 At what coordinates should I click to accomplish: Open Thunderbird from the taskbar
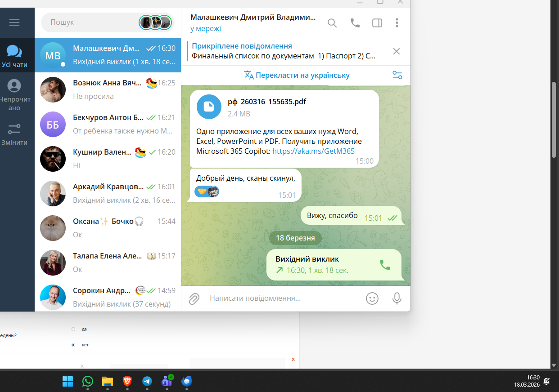pyautogui.click(x=187, y=381)
